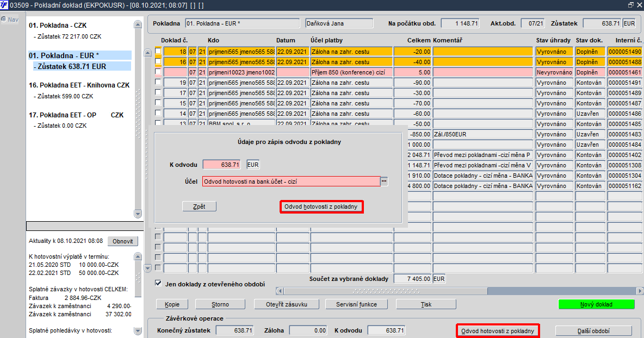Click the horizontal scrollbar right arrow
This screenshot has height=338, width=644.
point(640,291)
